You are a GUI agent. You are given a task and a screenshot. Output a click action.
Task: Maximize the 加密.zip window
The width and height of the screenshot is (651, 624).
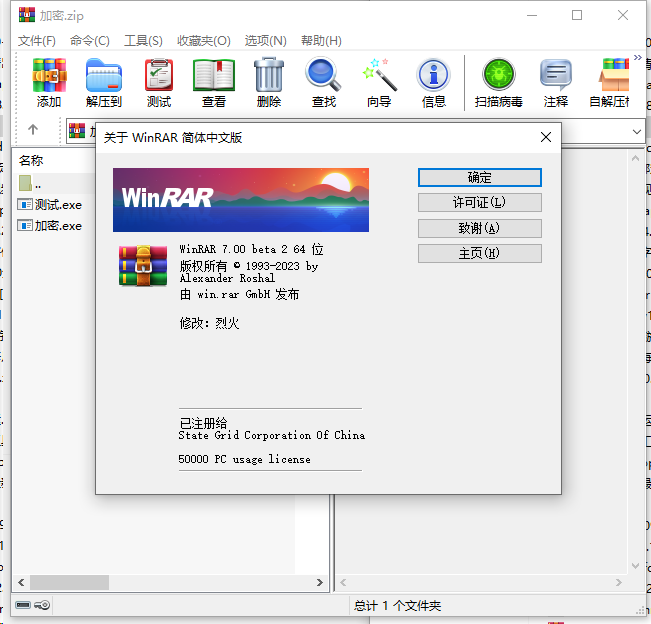(x=577, y=15)
